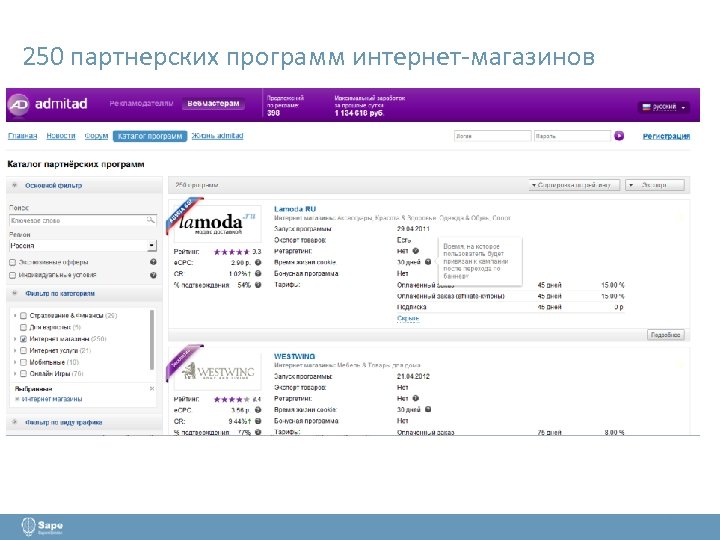The image size is (720, 540).
Task: Click the Lamoda star rating
Action: 232,252
